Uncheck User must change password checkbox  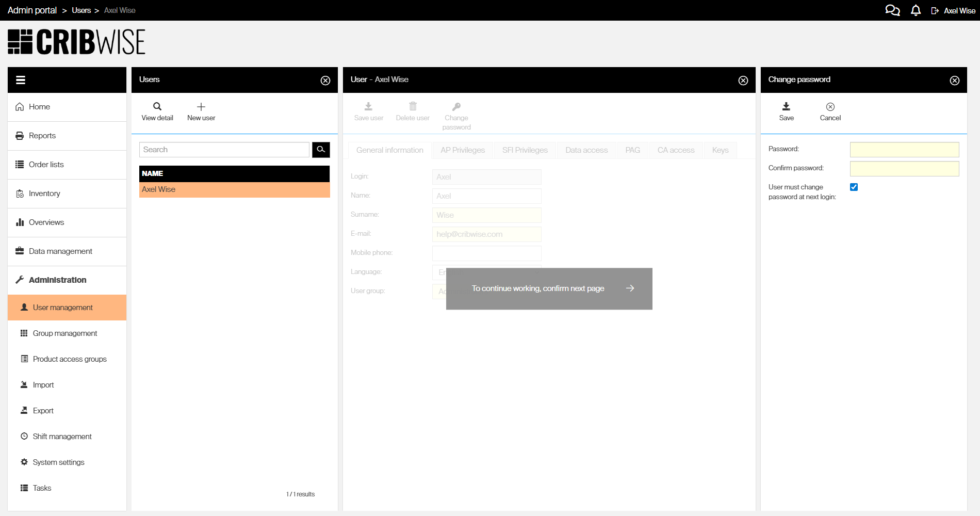tap(854, 187)
